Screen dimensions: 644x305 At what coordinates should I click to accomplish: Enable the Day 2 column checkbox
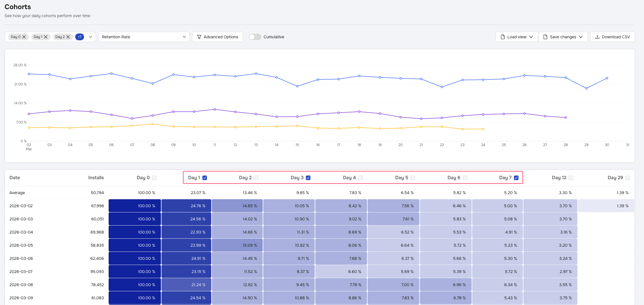(256, 178)
